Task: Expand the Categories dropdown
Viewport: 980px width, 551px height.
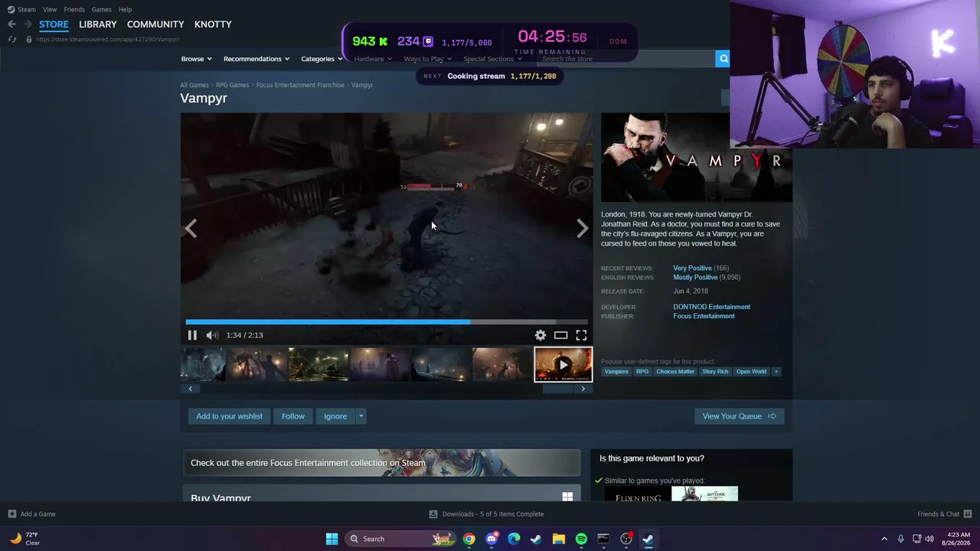Action: pos(322,59)
